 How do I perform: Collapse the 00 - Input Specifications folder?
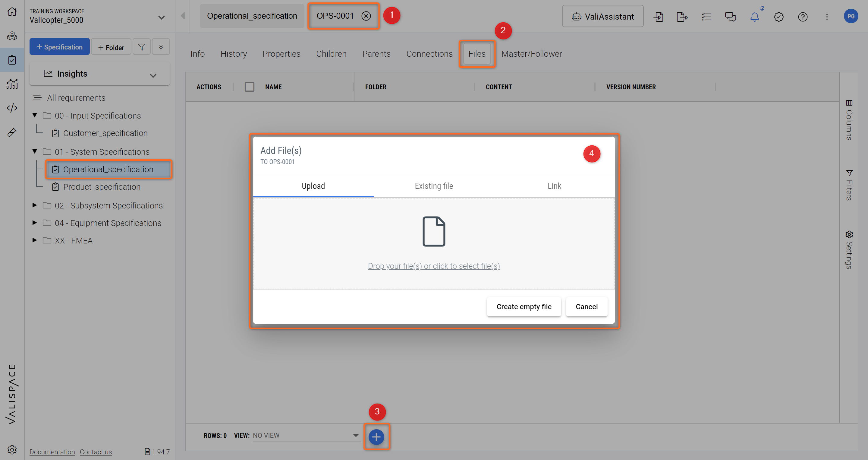click(x=34, y=115)
